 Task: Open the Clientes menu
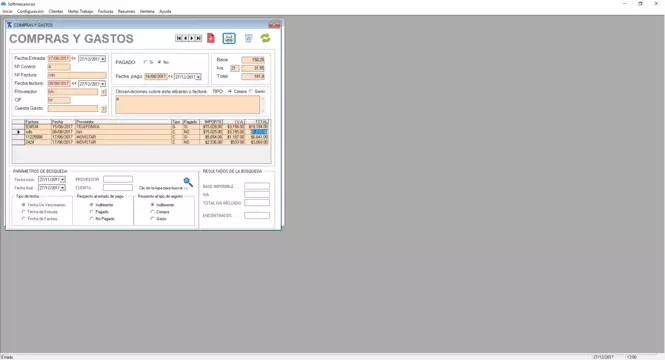pyautogui.click(x=56, y=11)
